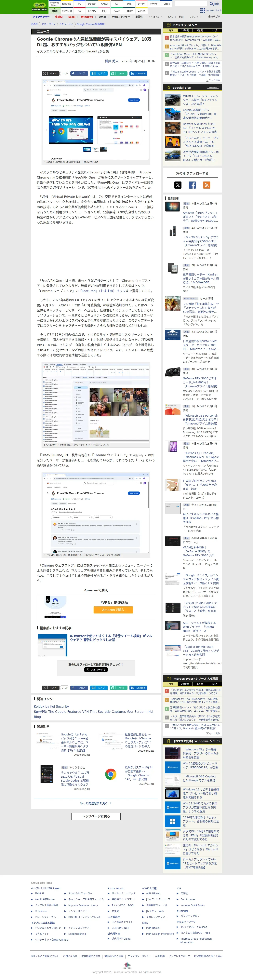Expand もっと見る under アクセスランキング
This screenshot has width=253, height=980.
pos(213,80)
